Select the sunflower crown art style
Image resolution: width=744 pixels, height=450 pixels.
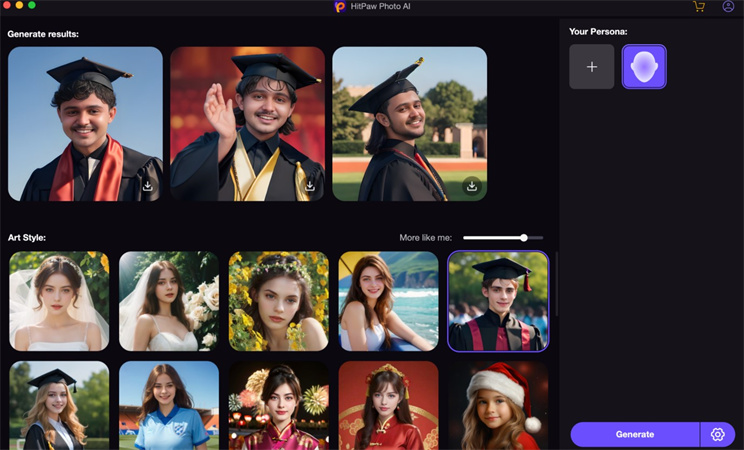coord(278,301)
